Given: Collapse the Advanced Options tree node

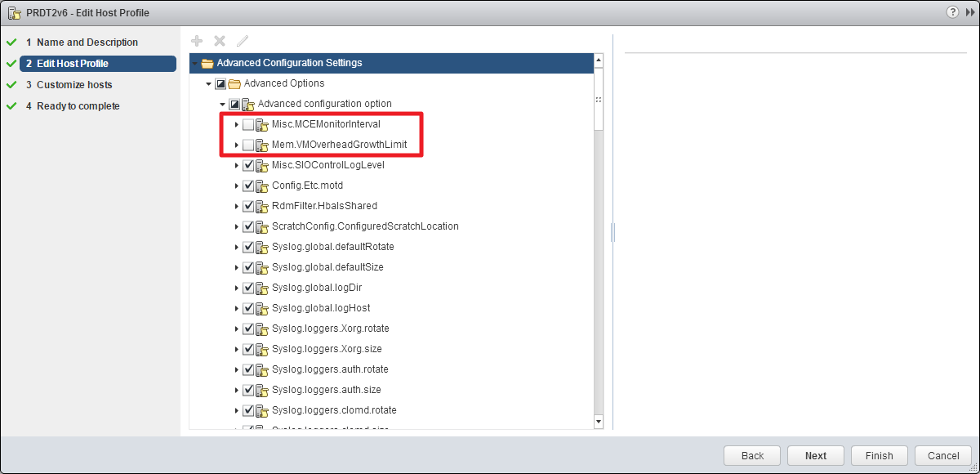Looking at the screenshot, I should click(209, 83).
